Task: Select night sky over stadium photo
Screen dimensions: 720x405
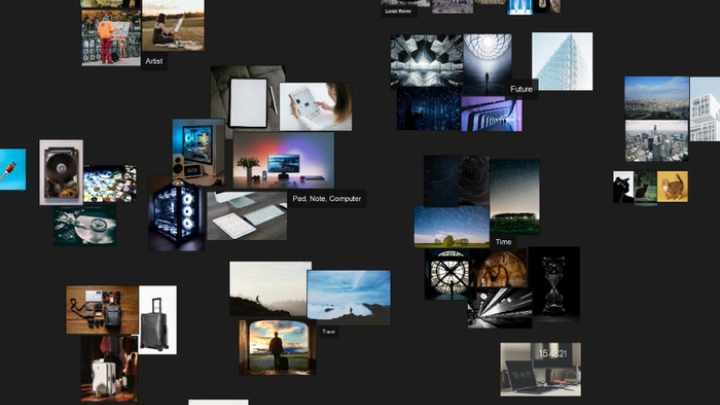Action: 514,197
